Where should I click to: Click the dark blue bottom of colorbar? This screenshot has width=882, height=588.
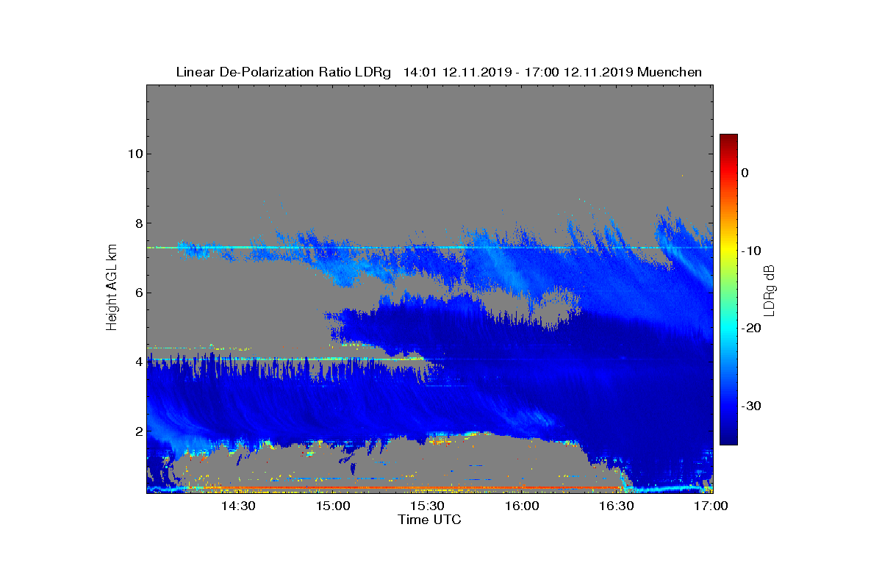coord(728,440)
